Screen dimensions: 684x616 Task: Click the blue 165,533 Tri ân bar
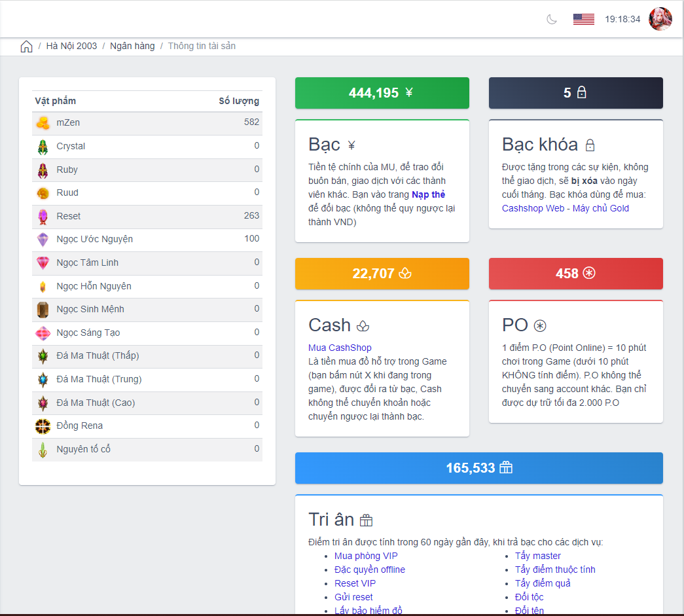click(478, 468)
